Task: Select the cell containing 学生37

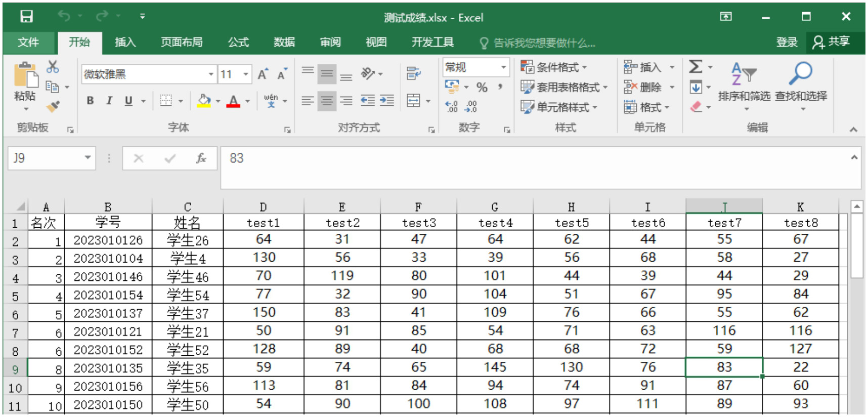Action: pyautogui.click(x=187, y=313)
